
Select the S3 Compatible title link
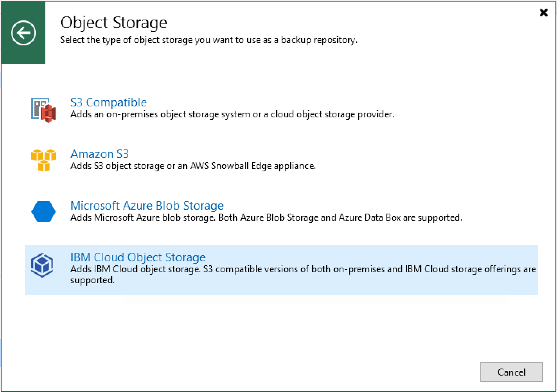click(109, 102)
